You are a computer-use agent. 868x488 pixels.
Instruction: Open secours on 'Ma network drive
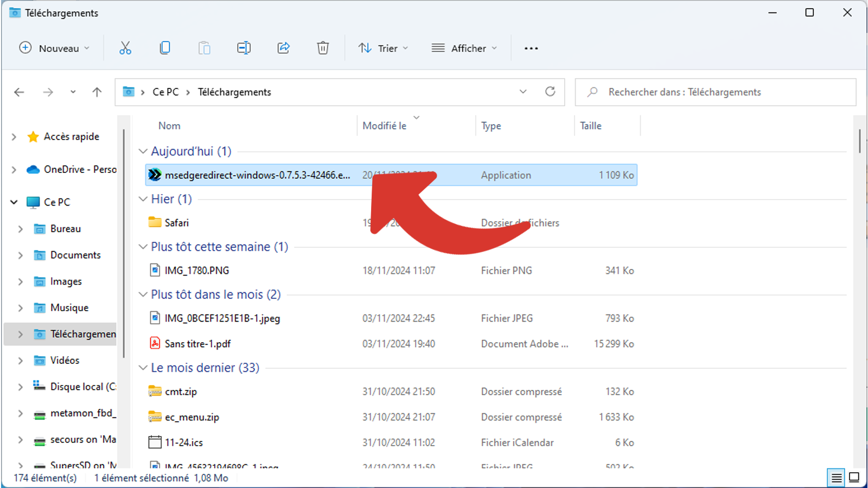(83, 439)
